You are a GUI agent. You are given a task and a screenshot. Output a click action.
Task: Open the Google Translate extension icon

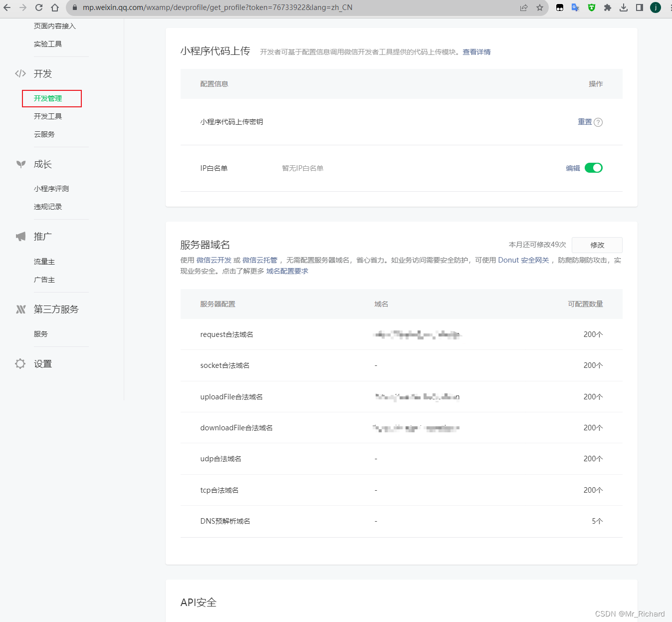coord(575,7)
